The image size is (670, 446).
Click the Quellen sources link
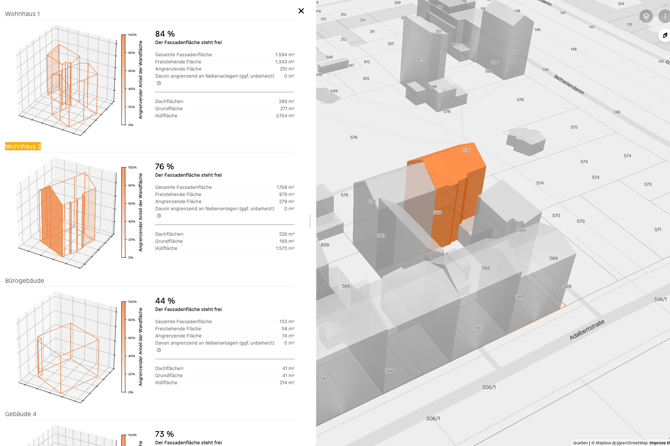pos(580,442)
